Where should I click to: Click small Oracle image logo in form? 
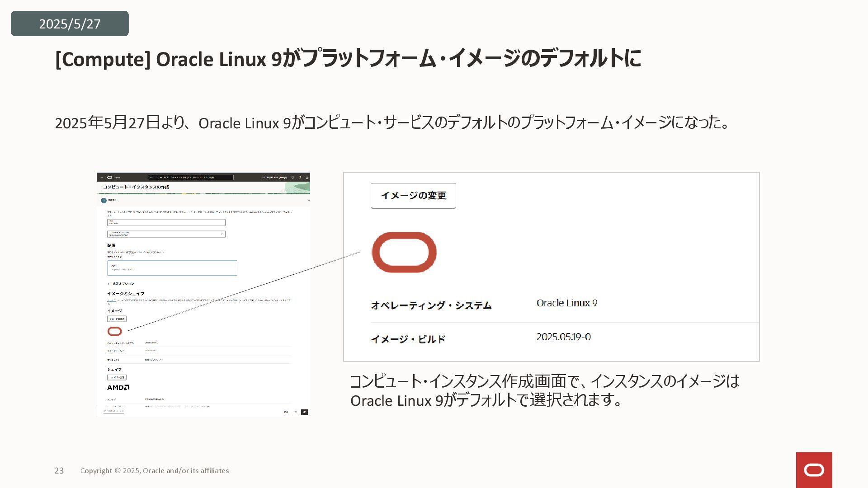[x=114, y=332]
